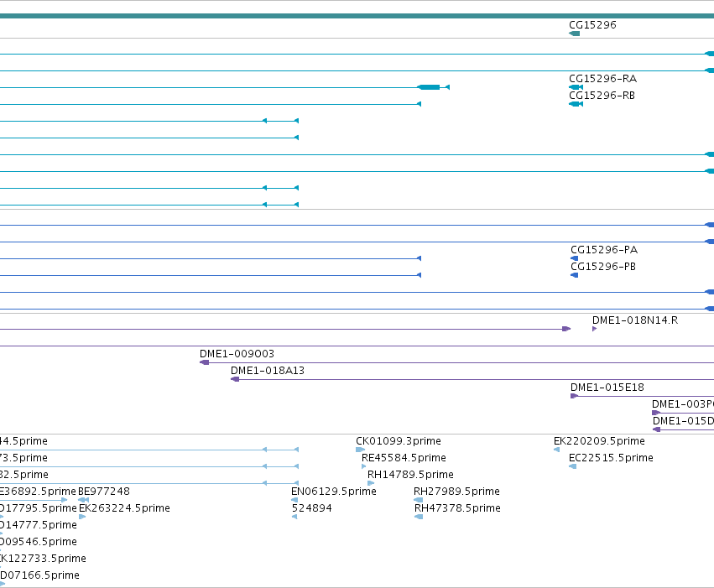Select the EN06129.5prime EST label

pyautogui.click(x=333, y=492)
